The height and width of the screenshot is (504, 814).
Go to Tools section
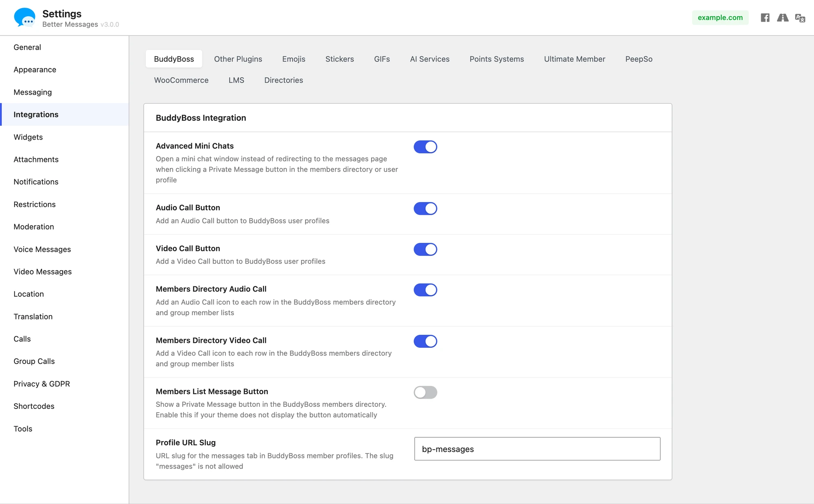click(x=64, y=429)
